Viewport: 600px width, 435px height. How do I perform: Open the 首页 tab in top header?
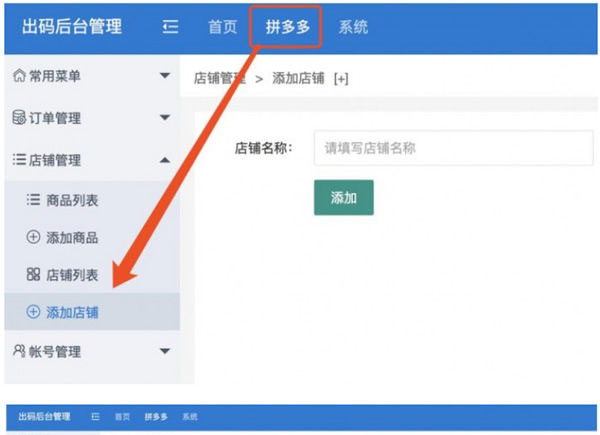point(223,27)
